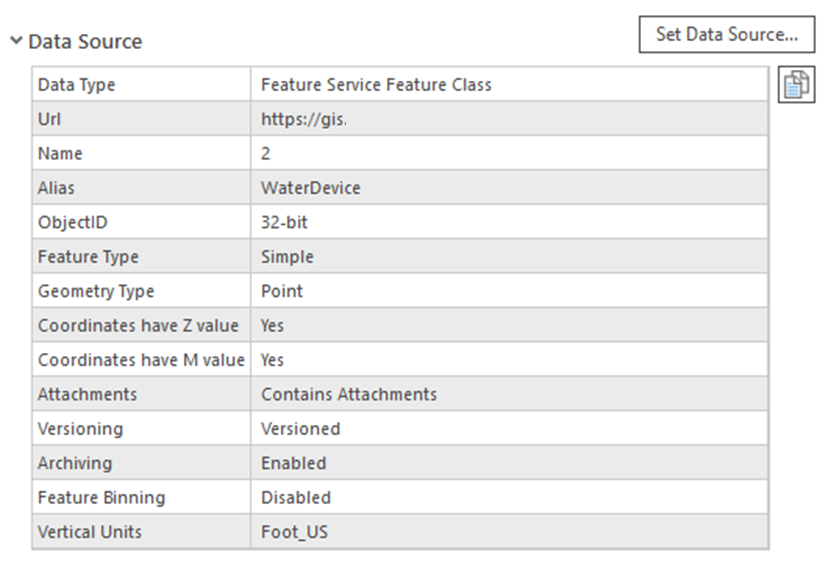Image resolution: width=837 pixels, height=563 pixels.
Task: Click the Feature Type Simple value
Action: point(287,257)
